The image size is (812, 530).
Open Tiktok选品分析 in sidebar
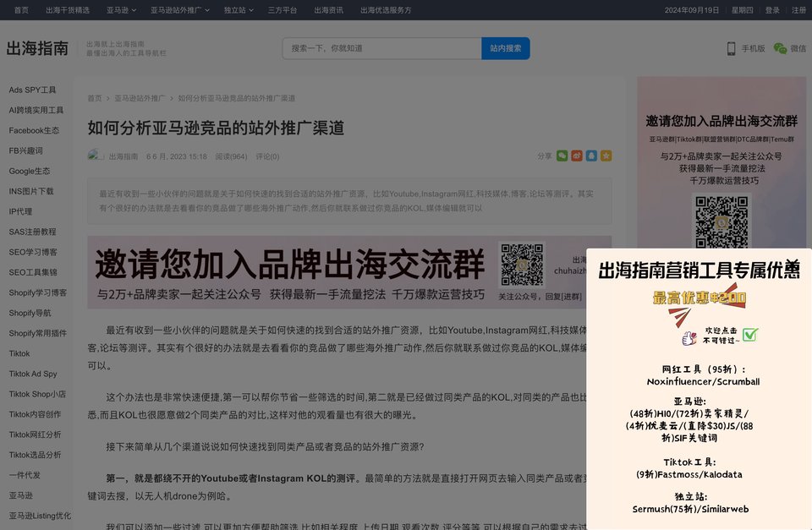[x=35, y=455]
